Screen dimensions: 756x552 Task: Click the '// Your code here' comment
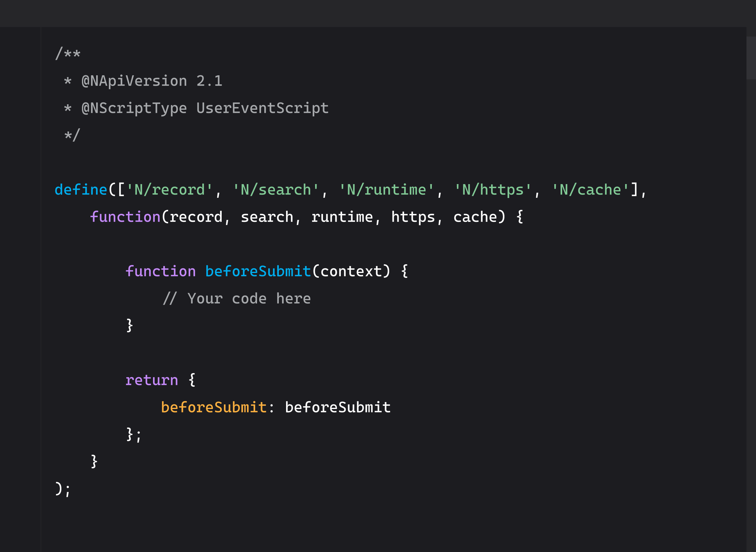pos(236,298)
